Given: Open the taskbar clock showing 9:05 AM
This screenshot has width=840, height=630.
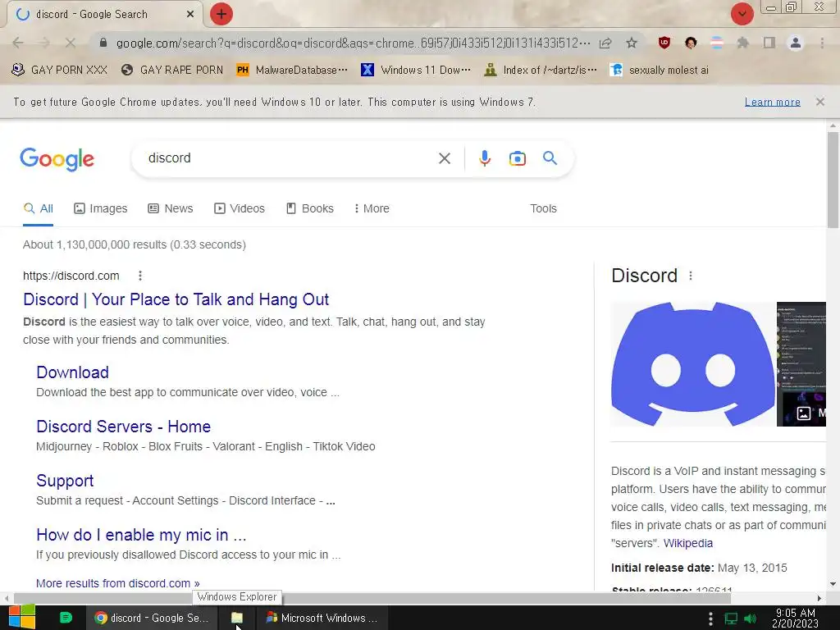Looking at the screenshot, I should click(796, 618).
